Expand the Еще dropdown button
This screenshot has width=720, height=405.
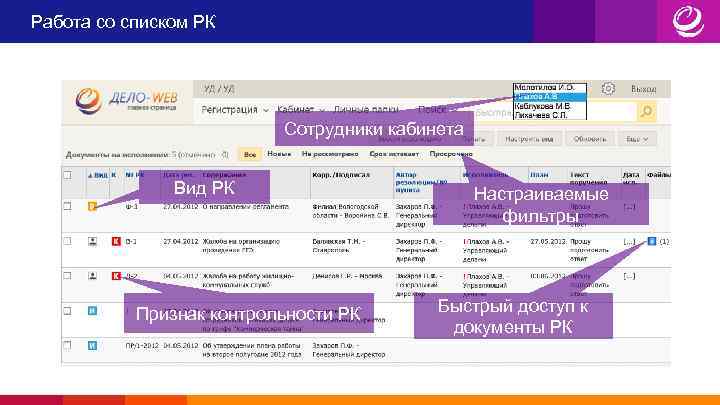coord(637,139)
